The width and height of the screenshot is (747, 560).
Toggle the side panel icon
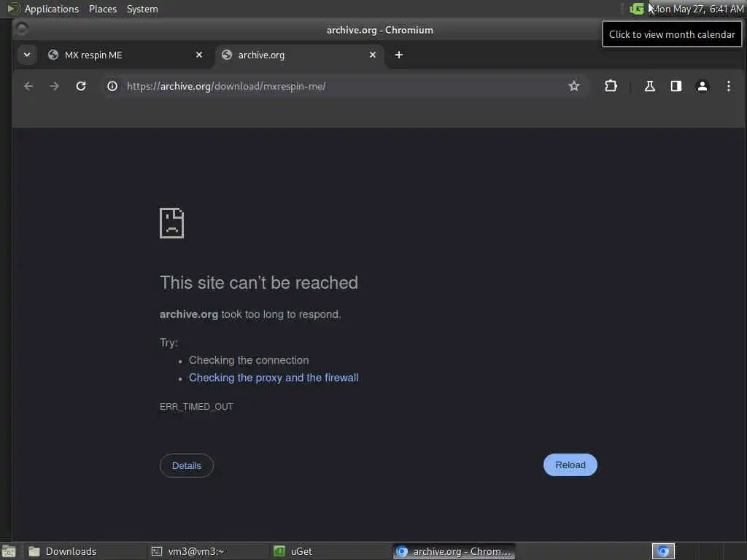[x=676, y=86]
